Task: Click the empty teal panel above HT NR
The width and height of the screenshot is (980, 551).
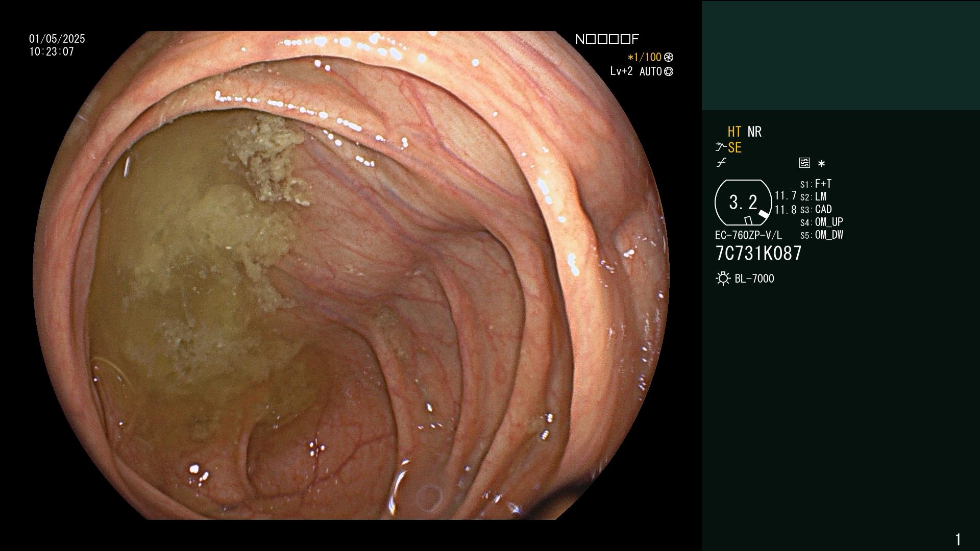Action: point(841,55)
